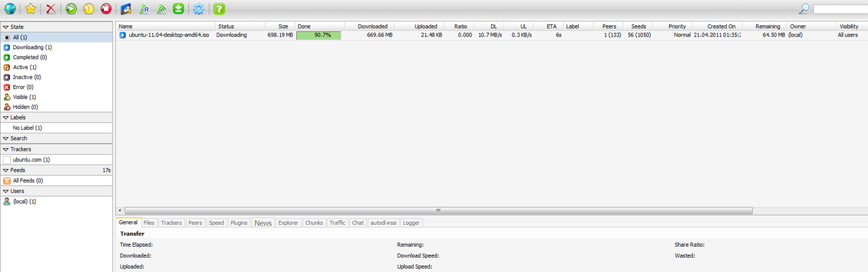Switch to the Peers tab
The height and width of the screenshot is (272, 868).
195,223
